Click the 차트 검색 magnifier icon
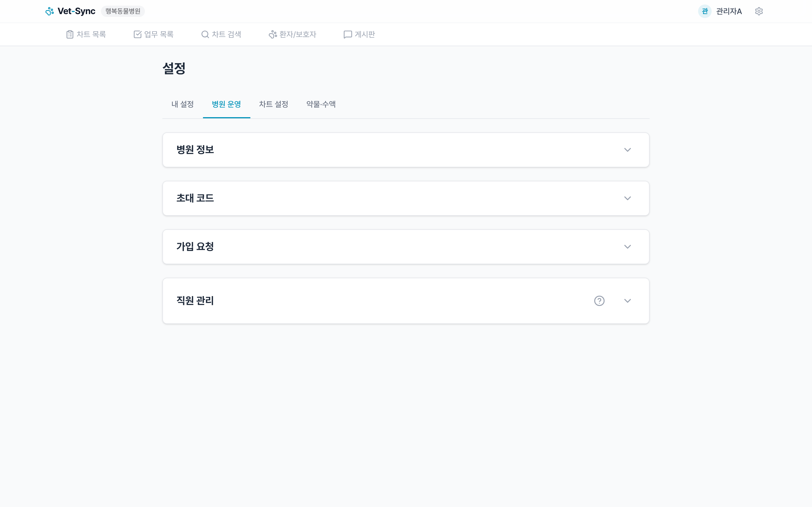 [x=205, y=34]
